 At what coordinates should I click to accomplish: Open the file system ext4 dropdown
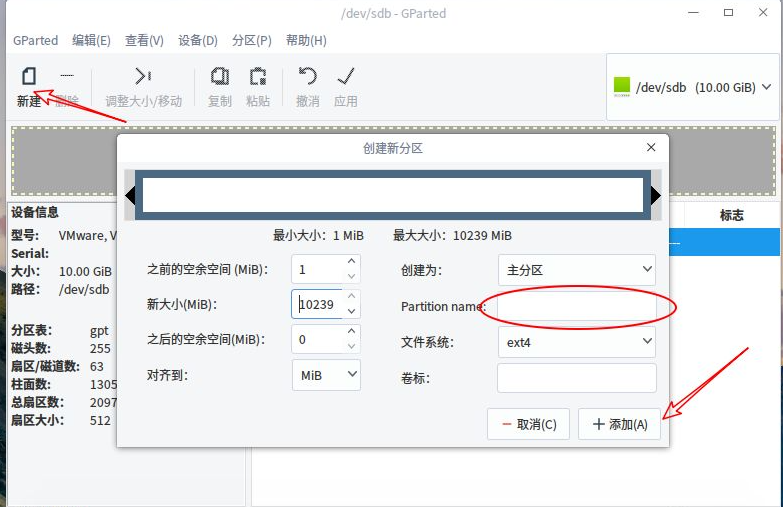click(x=577, y=343)
